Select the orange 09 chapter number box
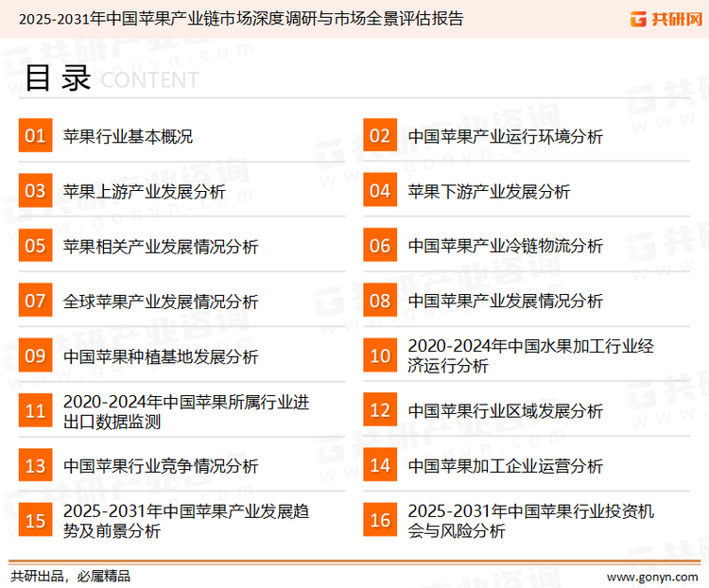 click(x=35, y=355)
